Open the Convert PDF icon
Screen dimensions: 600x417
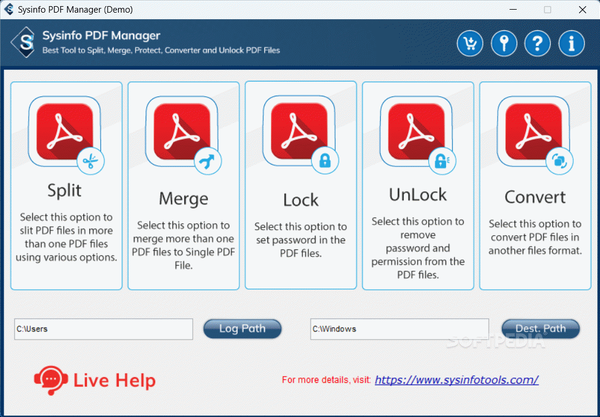[x=535, y=134]
